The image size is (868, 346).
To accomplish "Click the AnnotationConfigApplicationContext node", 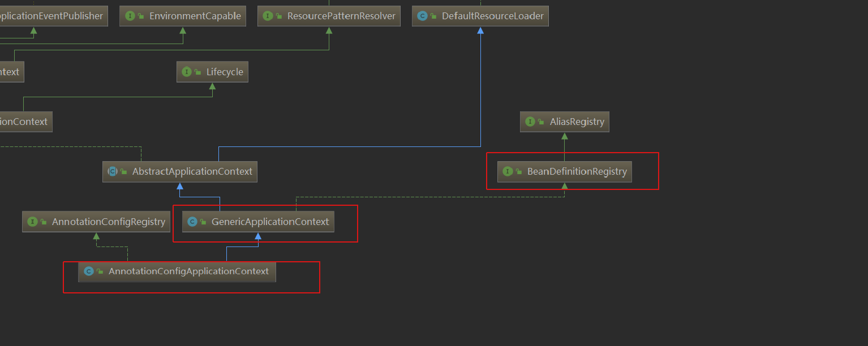I will click(x=177, y=271).
